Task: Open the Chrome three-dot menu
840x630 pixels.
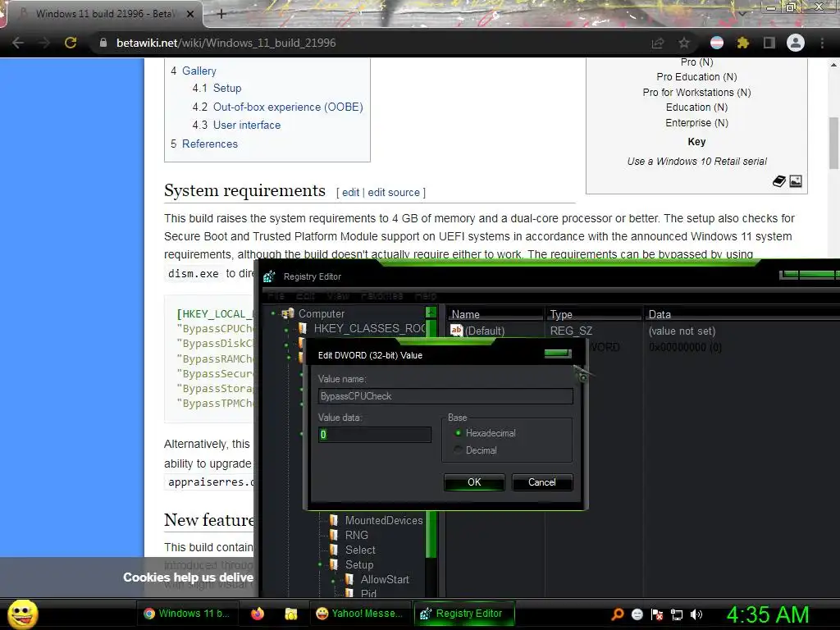Action: click(x=822, y=43)
